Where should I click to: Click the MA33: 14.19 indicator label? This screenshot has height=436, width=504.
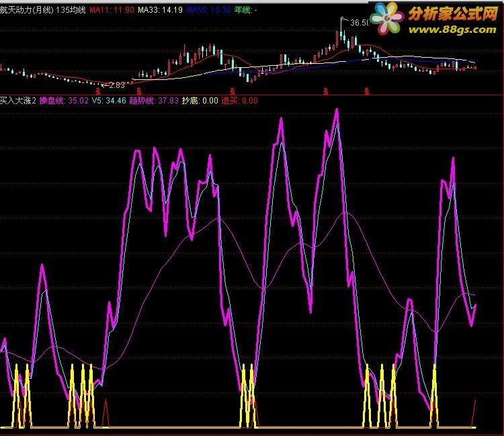[x=160, y=10]
